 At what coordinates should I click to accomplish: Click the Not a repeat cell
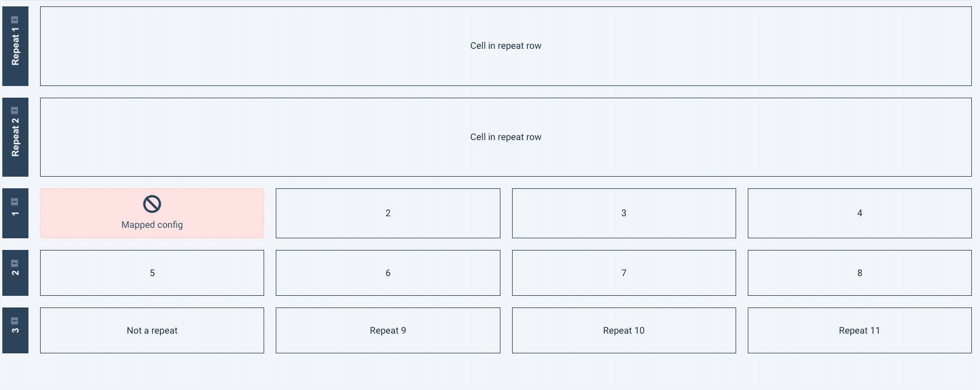coord(152,330)
